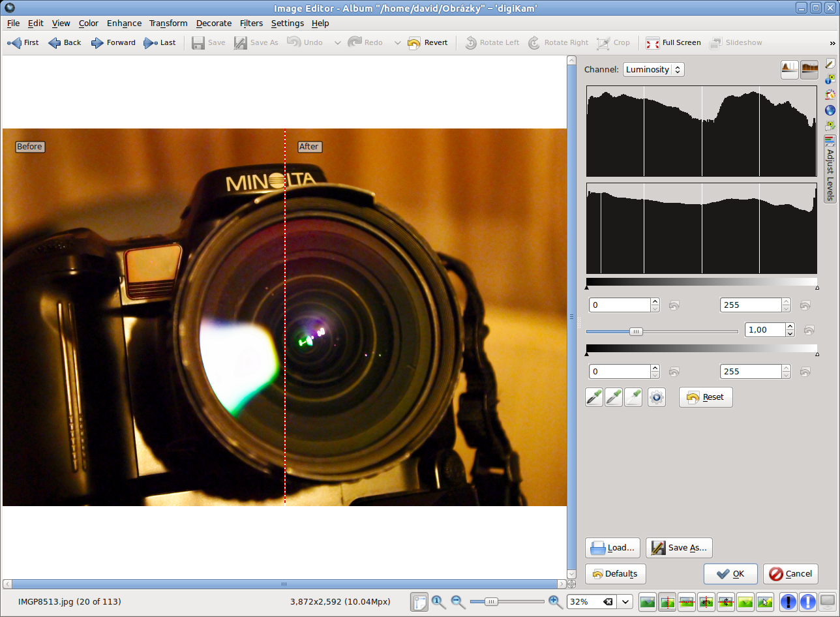Screen dimensions: 840x617
Task: Click the panel Save As... button
Action: click(679, 548)
